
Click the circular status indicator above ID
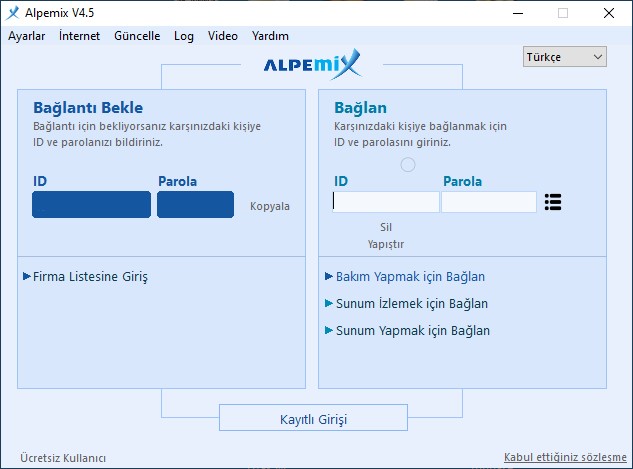(408, 165)
